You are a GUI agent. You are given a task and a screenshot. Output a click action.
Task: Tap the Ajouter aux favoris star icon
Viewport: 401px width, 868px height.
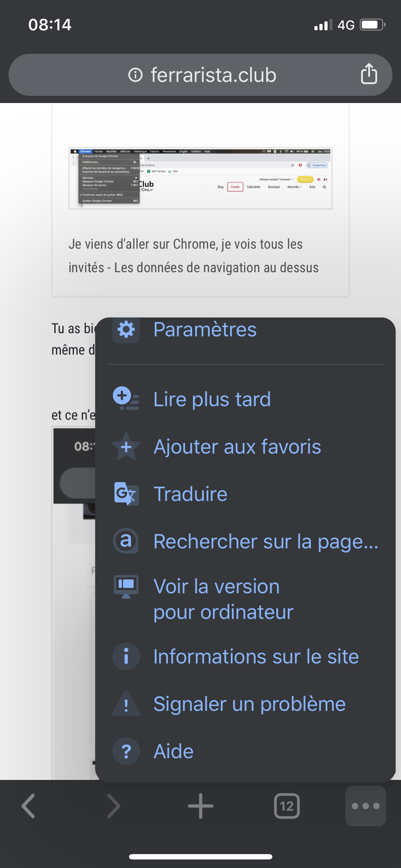[126, 446]
